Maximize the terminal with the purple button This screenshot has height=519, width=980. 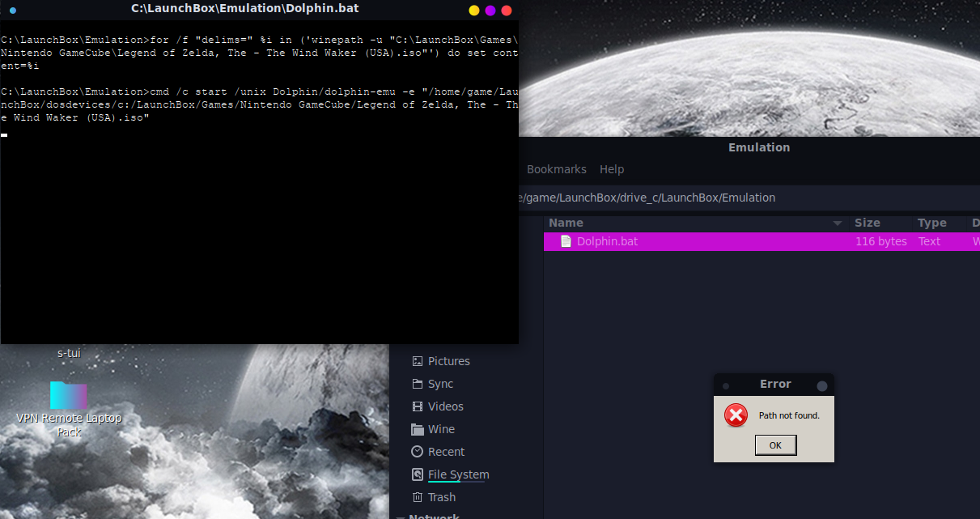pos(490,10)
